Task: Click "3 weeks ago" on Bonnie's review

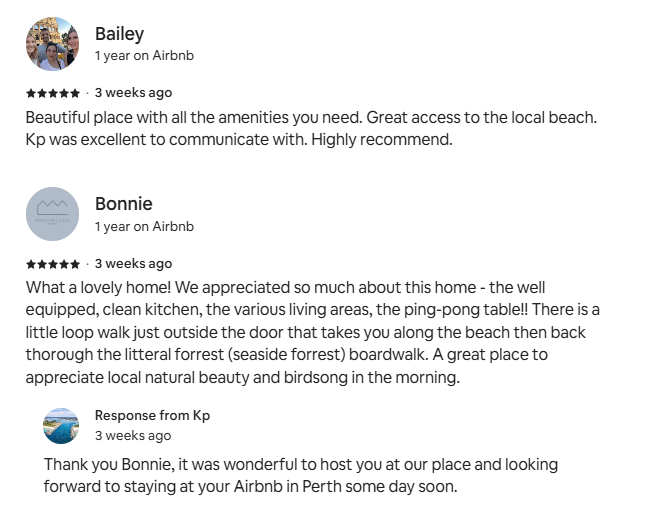Action: 133,264
